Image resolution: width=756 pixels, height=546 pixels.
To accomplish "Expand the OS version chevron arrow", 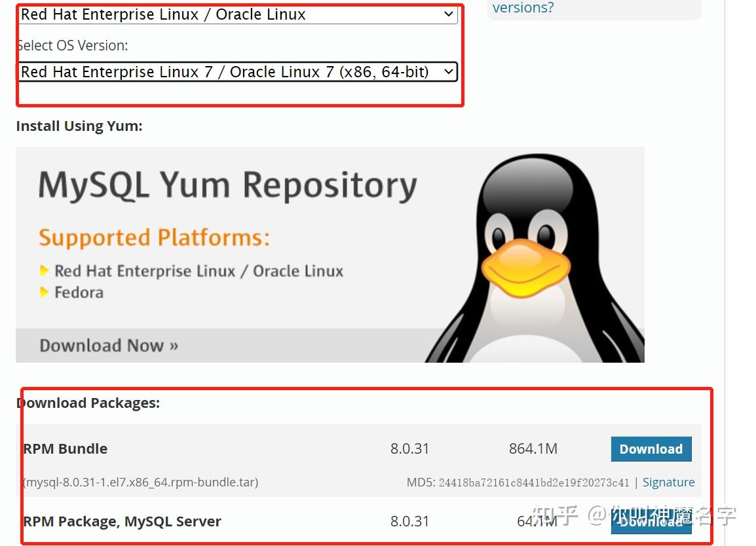I will [448, 72].
